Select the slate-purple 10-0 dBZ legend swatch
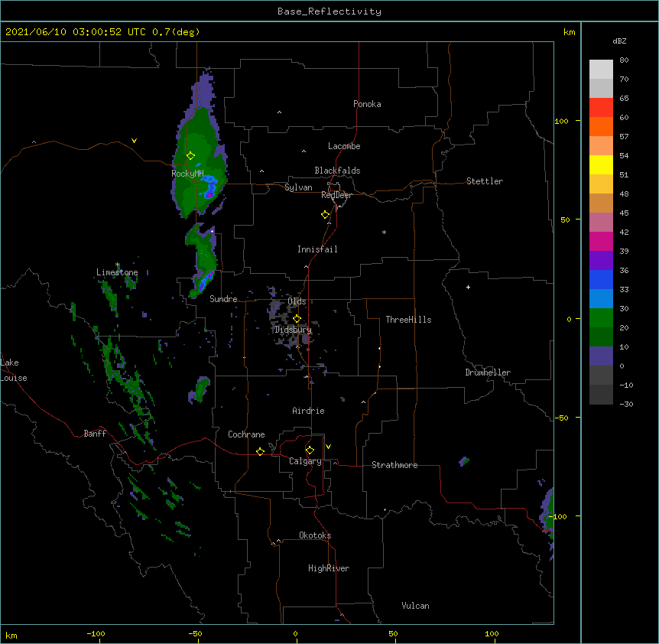Viewport: 659px width, 644px height. pos(601,356)
